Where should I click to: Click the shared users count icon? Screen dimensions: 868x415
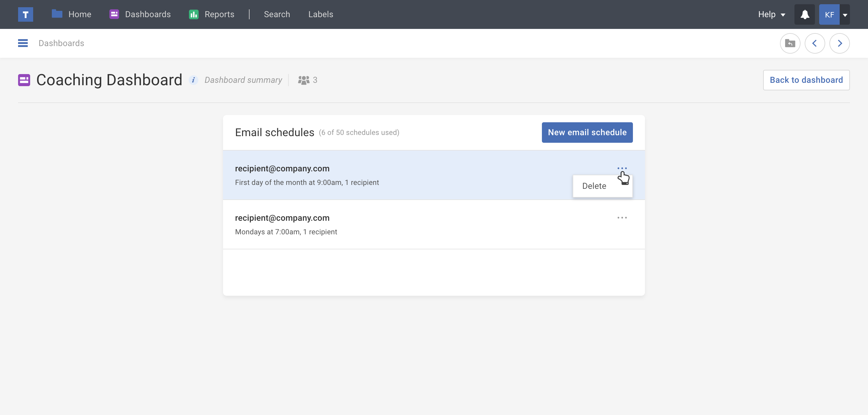tap(303, 80)
